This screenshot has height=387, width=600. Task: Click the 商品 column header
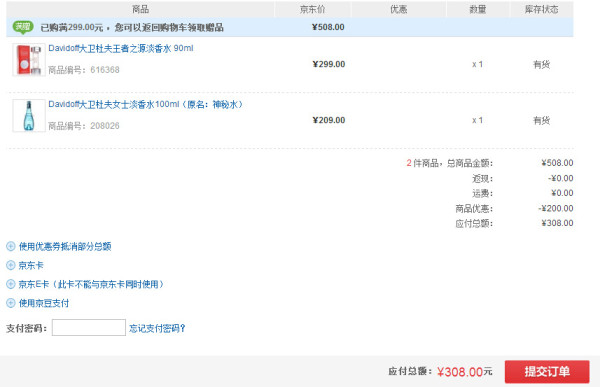140,9
